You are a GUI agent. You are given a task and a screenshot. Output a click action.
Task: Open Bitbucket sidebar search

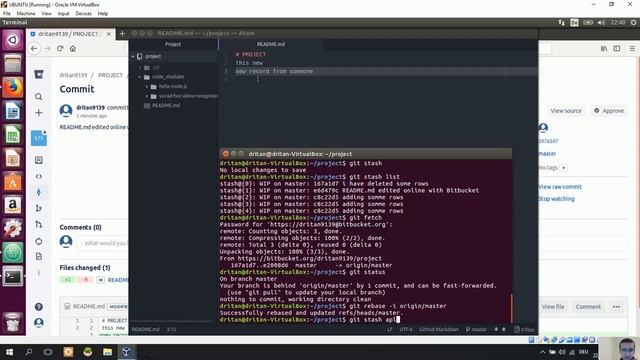[39, 97]
